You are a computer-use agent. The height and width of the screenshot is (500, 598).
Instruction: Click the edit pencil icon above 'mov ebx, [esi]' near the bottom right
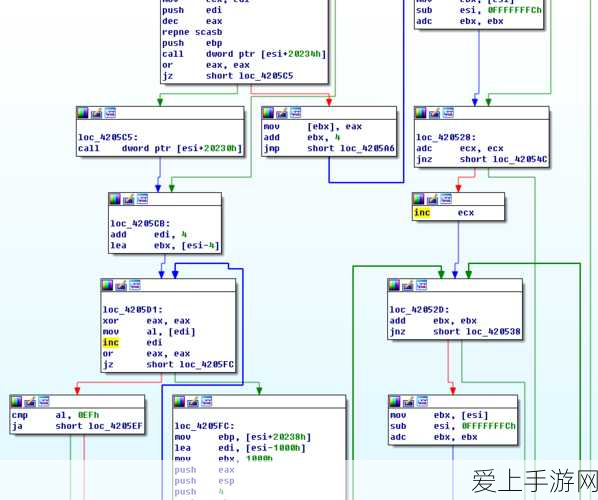[x=408, y=402]
